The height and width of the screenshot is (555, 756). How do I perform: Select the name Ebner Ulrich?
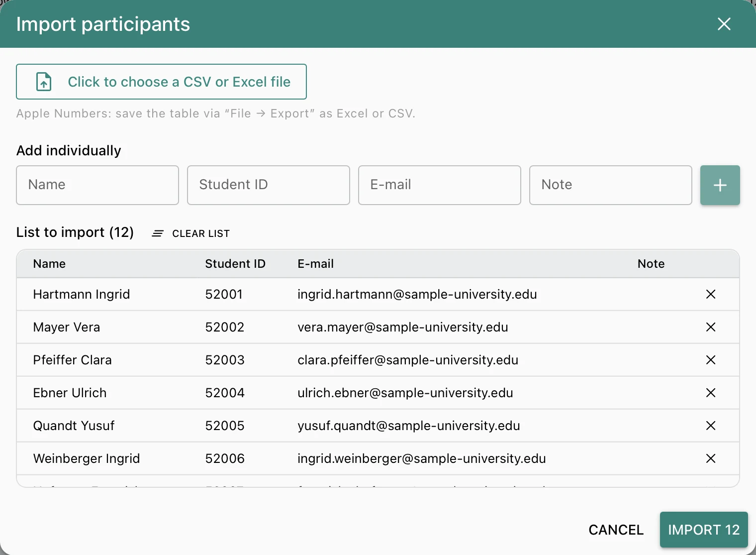tap(70, 393)
